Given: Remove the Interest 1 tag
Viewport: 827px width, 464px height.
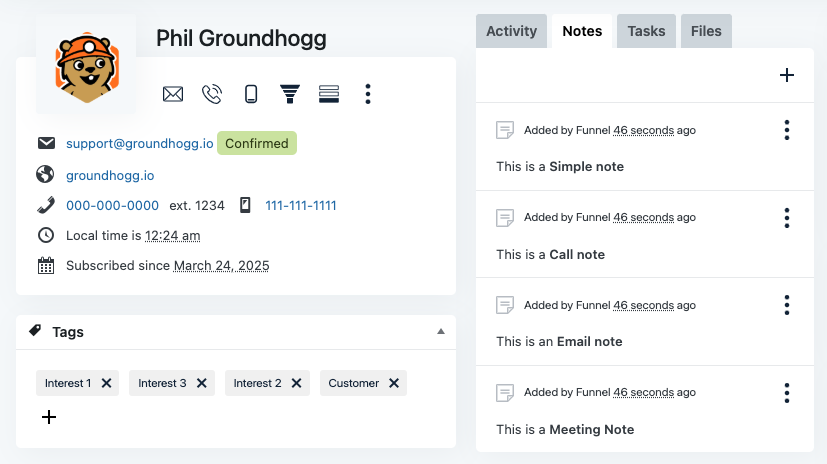Looking at the screenshot, I should click(107, 383).
